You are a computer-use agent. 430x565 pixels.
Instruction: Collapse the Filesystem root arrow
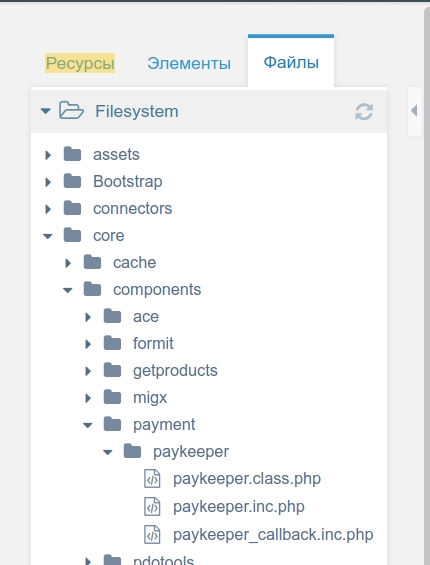tap(45, 111)
